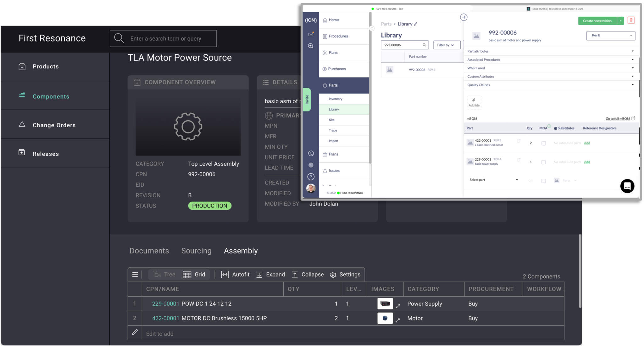Screen dimensions: 644x346
Task: Follow the Go to full mBOM link
Action: tap(618, 119)
